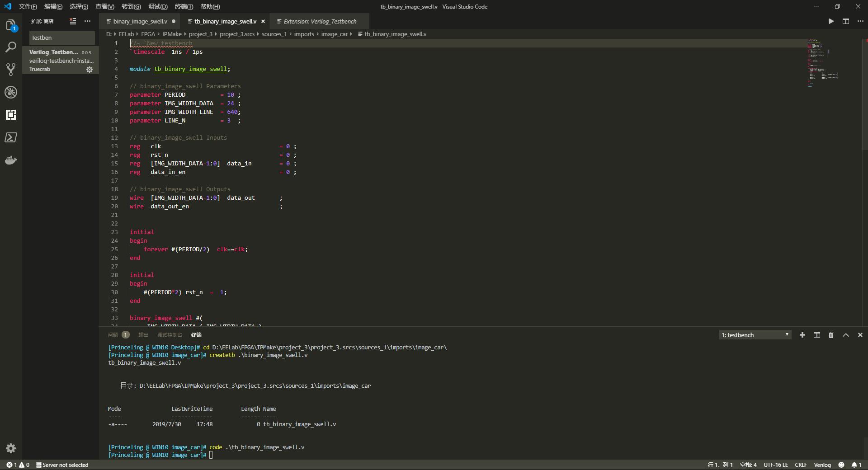Switch to the 调试控制台 panel tab
868x470 pixels.
[x=170, y=335]
